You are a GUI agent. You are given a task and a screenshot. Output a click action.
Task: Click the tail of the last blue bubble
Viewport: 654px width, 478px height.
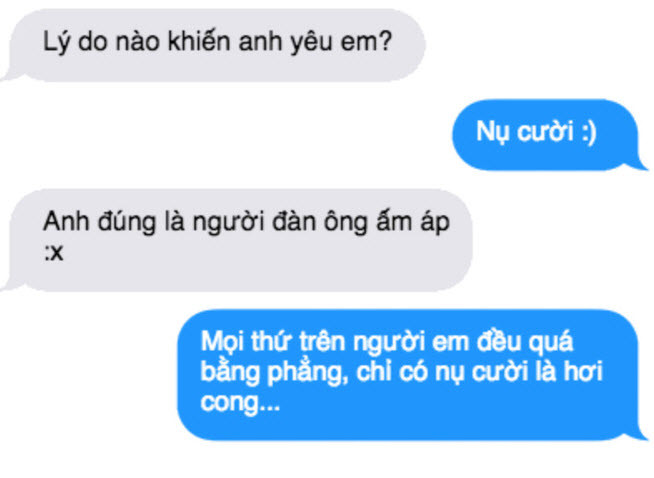click(x=639, y=433)
